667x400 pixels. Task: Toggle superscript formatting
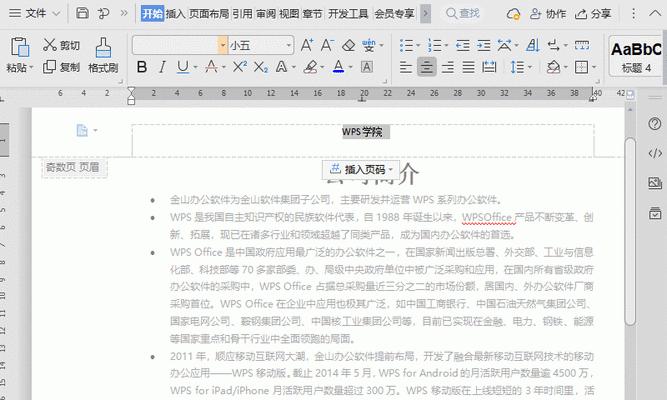point(239,67)
